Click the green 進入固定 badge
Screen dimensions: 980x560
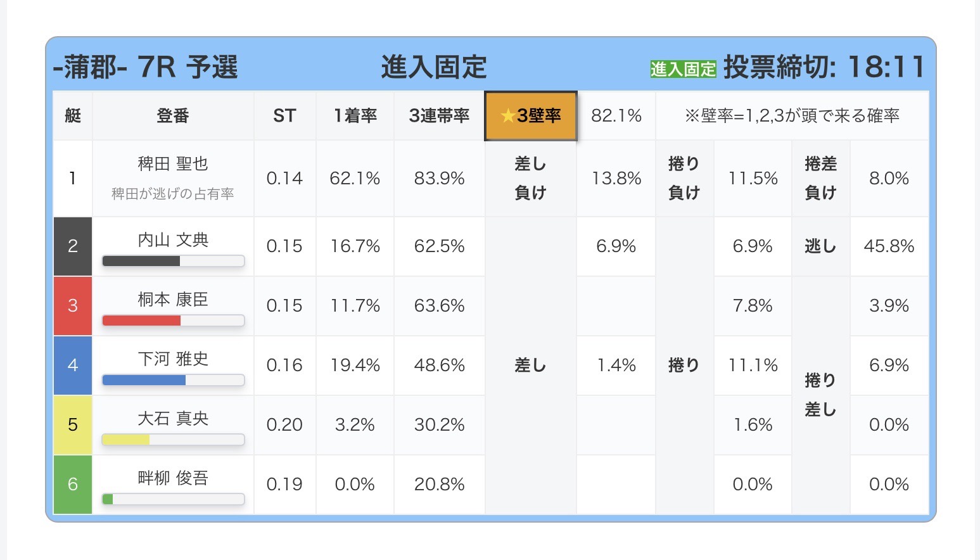(x=683, y=69)
